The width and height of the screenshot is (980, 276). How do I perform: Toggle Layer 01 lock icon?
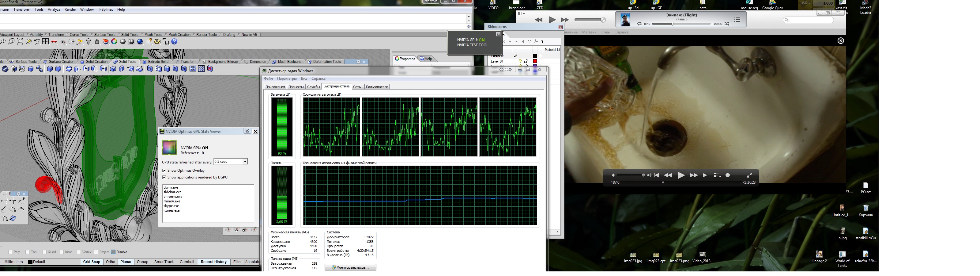pos(526,61)
